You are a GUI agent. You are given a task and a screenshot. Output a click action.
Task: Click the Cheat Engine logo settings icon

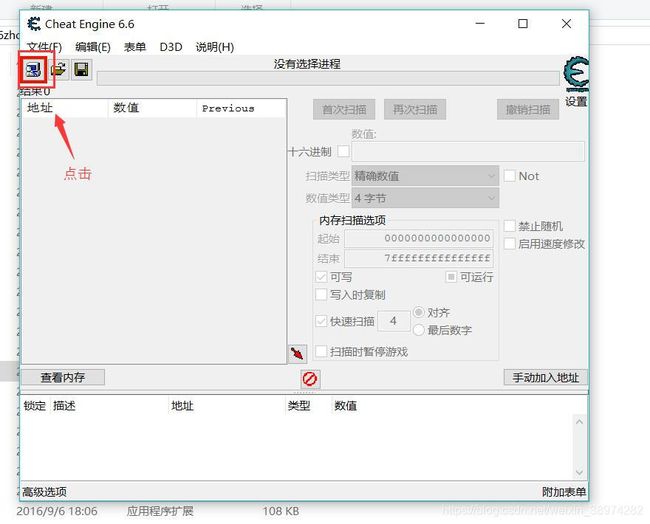(576, 74)
